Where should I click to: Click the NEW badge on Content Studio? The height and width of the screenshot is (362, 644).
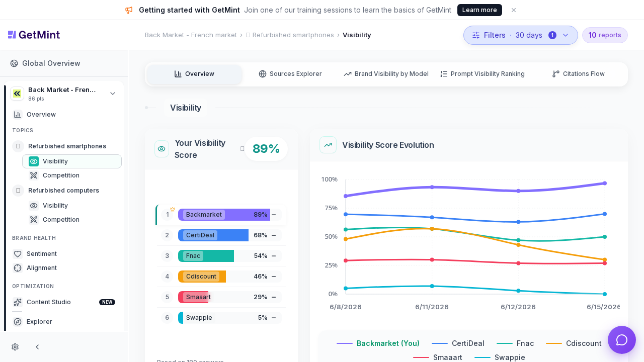107,302
